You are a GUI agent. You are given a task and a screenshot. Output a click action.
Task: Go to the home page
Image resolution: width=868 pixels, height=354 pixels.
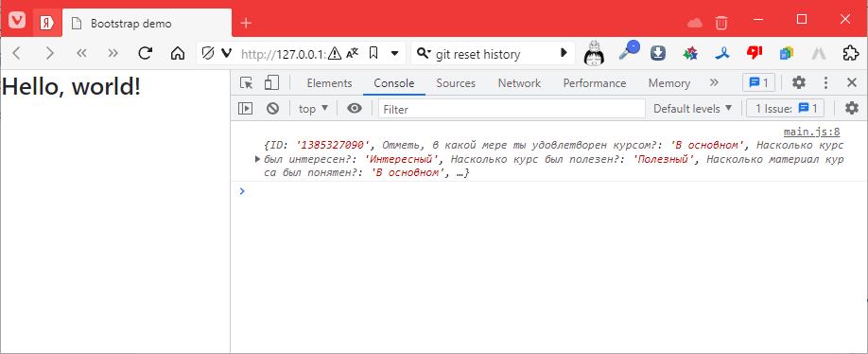tap(177, 53)
